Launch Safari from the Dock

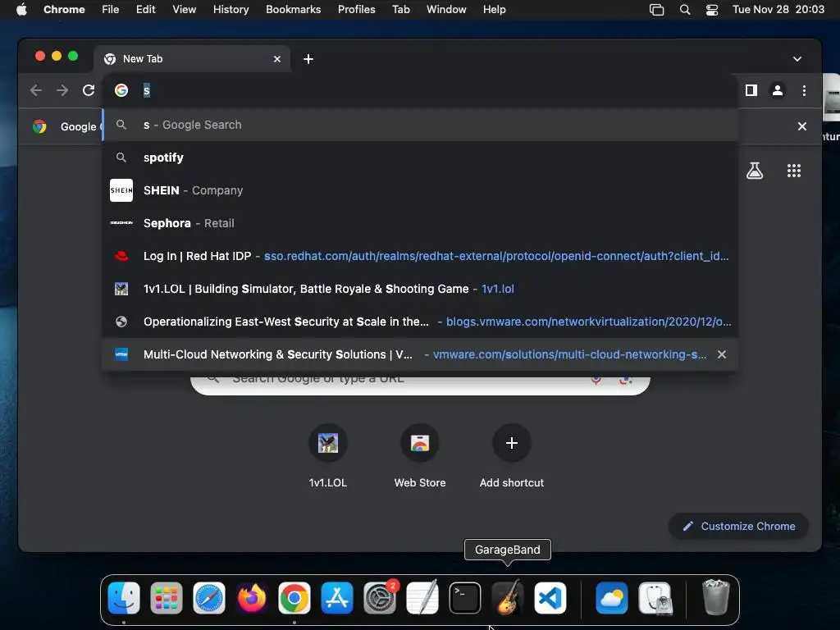point(209,598)
